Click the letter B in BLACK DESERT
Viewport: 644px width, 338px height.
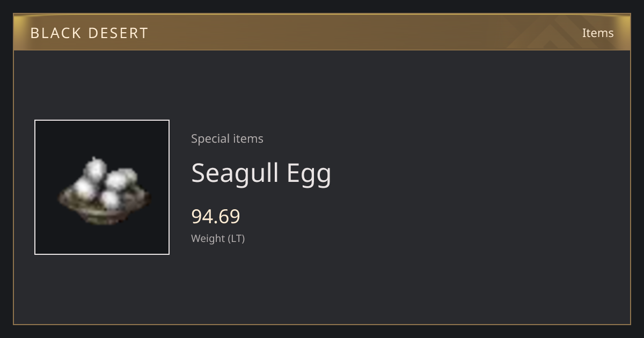click(x=35, y=33)
